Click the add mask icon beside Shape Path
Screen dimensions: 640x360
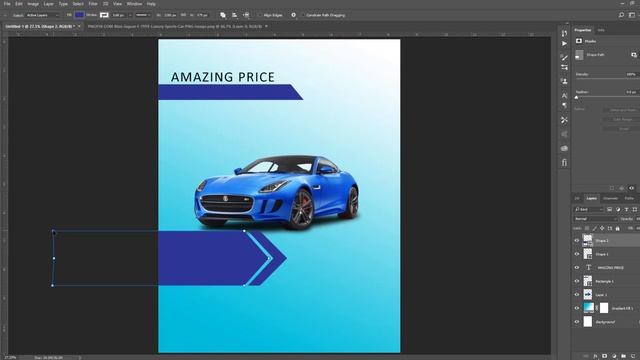pos(633,55)
